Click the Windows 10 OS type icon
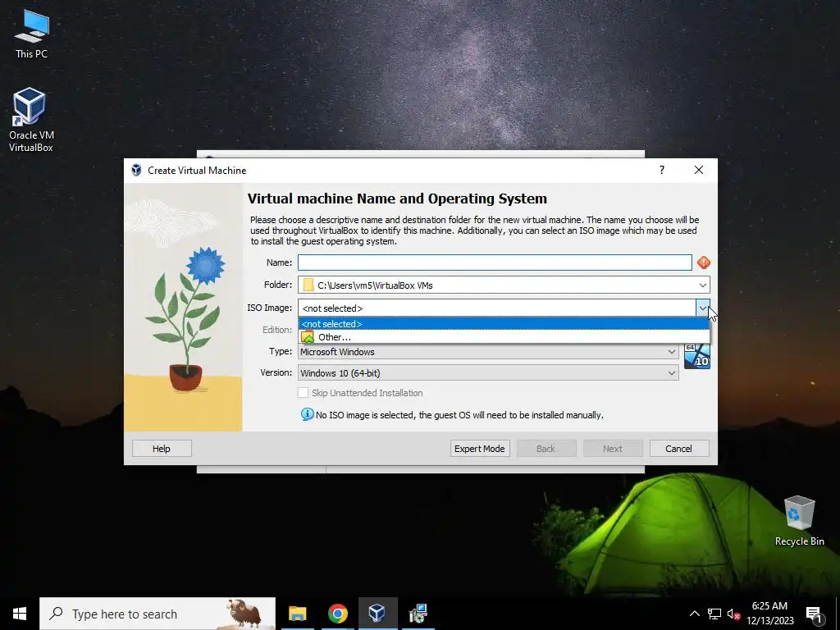The image size is (840, 630). click(697, 356)
